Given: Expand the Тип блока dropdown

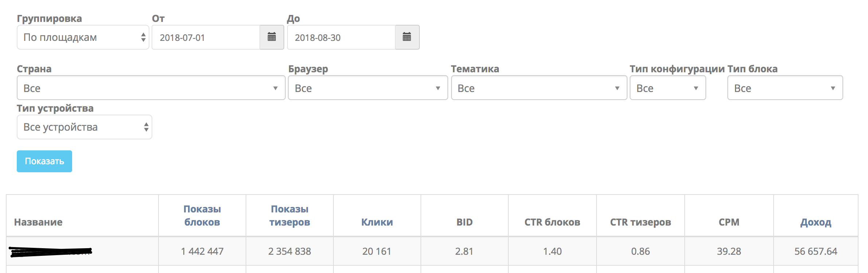Looking at the screenshot, I should 785,88.
